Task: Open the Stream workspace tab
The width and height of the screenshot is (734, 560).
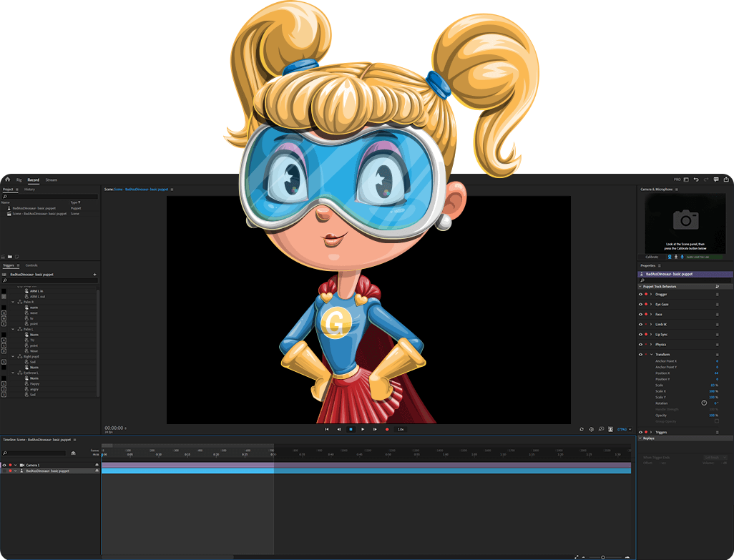Action: click(51, 180)
